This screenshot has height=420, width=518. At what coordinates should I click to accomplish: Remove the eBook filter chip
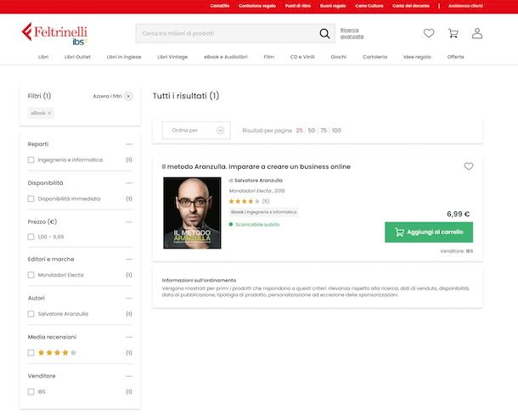49,113
